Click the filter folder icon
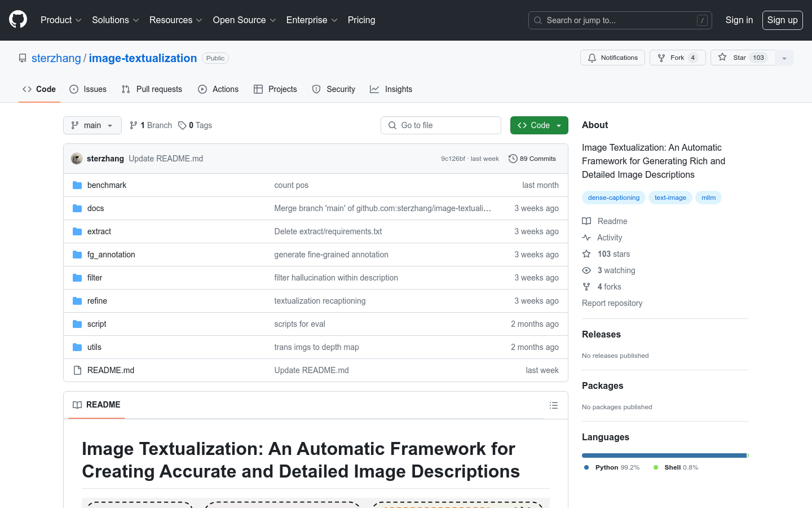Image resolution: width=812 pixels, height=508 pixels. coord(77,278)
